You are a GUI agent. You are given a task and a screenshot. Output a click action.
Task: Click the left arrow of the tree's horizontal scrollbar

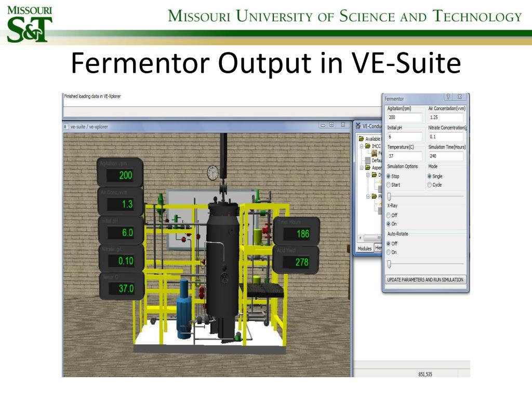point(361,238)
